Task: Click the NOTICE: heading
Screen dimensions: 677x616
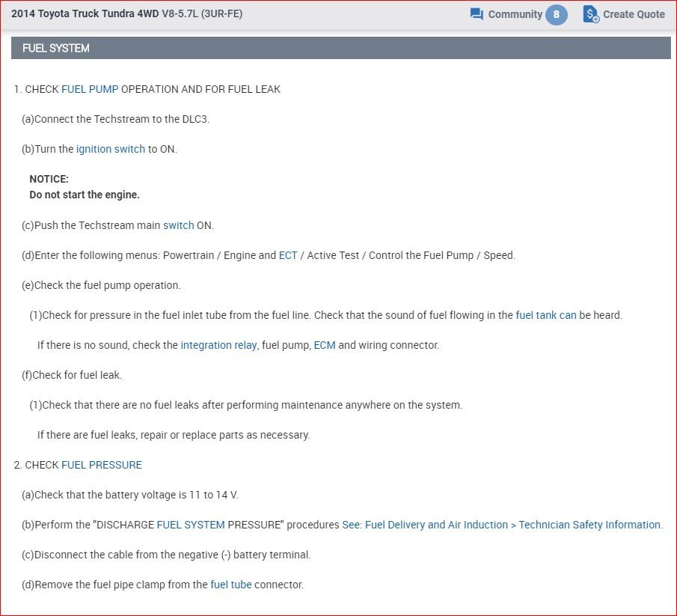Action: click(49, 180)
